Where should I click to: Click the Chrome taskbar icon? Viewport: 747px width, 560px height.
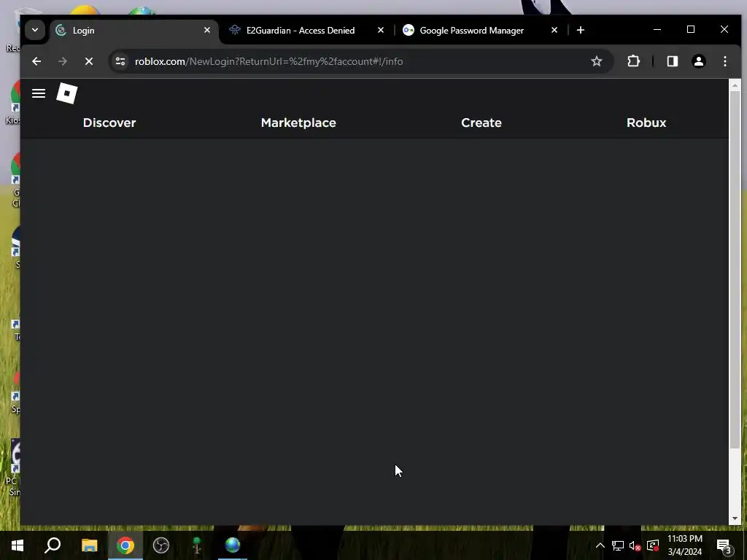125,545
